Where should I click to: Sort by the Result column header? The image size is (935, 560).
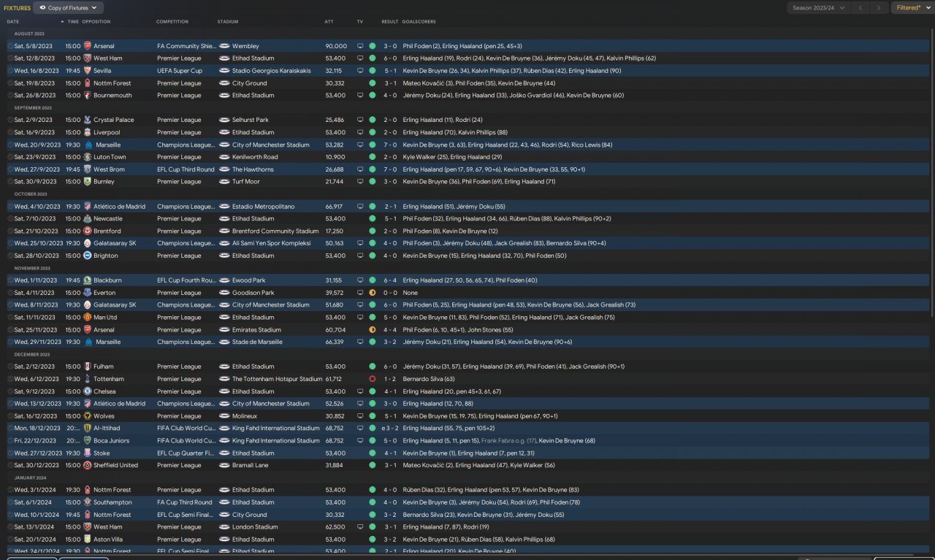390,22
